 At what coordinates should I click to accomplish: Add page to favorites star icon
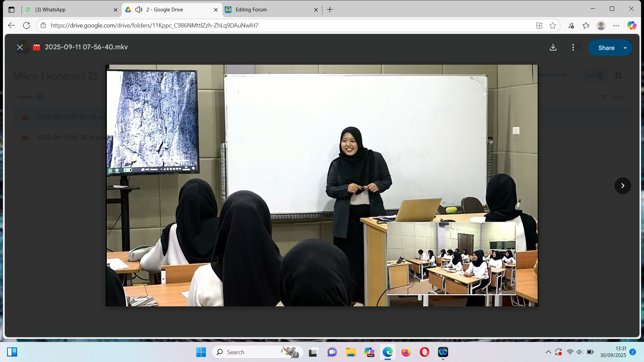click(x=553, y=25)
